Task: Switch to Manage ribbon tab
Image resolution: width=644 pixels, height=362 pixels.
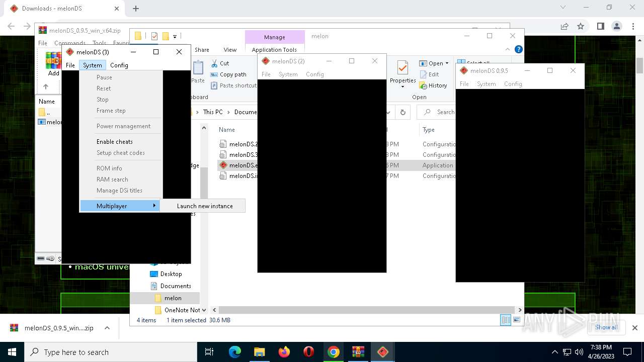Action: click(275, 37)
